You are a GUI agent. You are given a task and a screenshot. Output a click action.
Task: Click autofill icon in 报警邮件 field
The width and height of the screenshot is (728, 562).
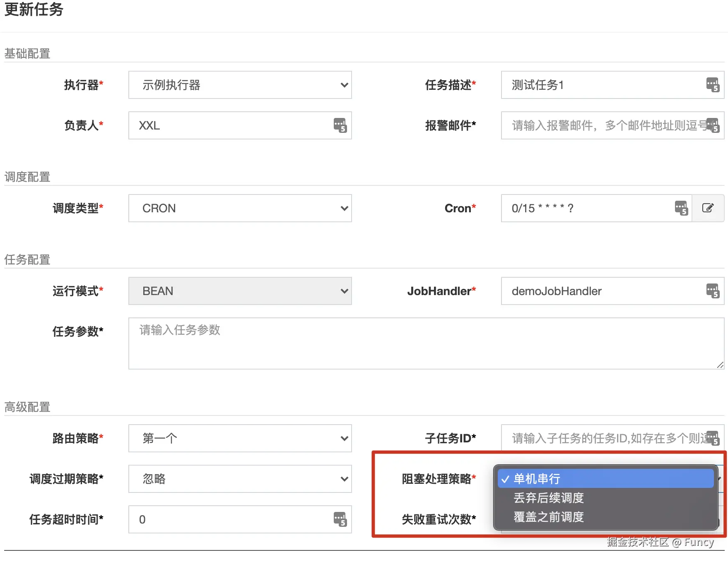pos(713,125)
